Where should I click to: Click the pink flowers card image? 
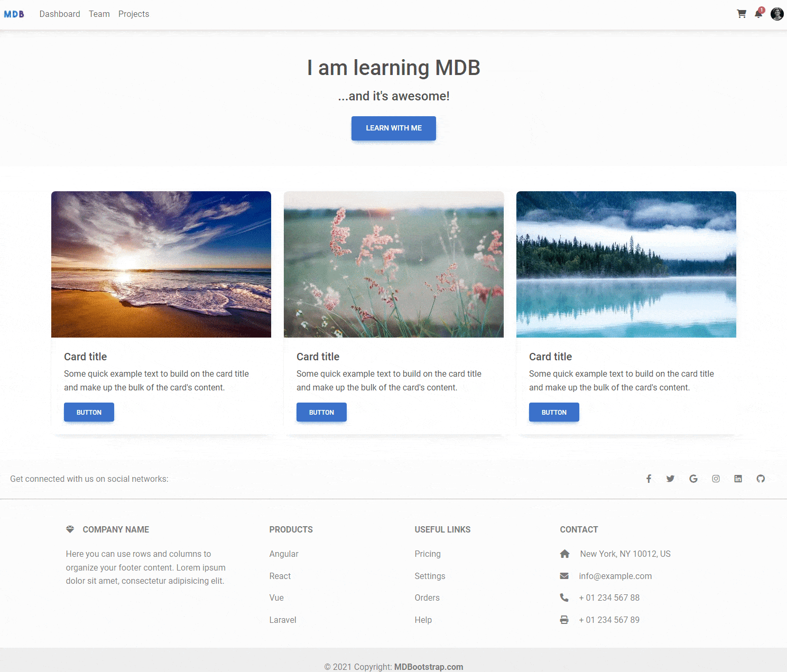coord(394,264)
